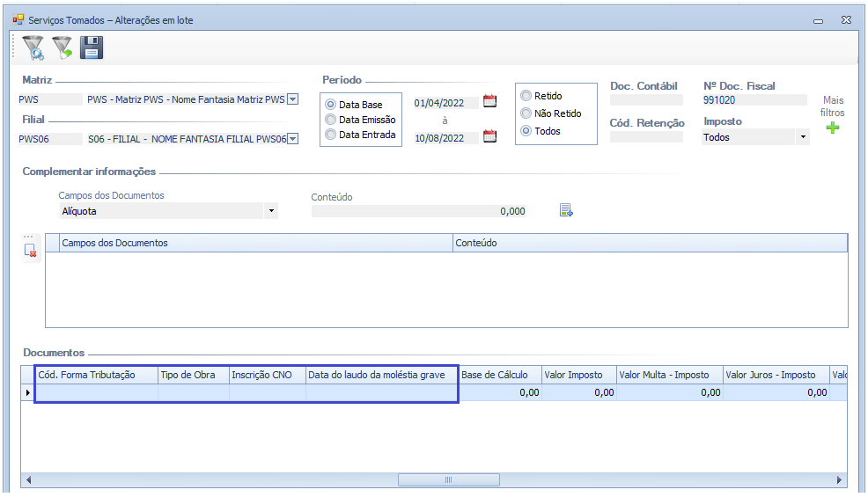Open the Campos dos Documentos Alíquota dropdown
Image resolution: width=868 pixels, height=497 pixels.
pos(271,211)
